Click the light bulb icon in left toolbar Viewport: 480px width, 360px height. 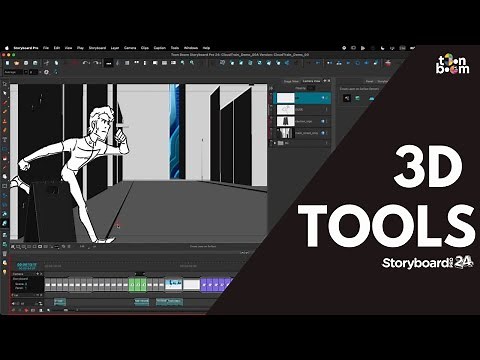pos(5,272)
